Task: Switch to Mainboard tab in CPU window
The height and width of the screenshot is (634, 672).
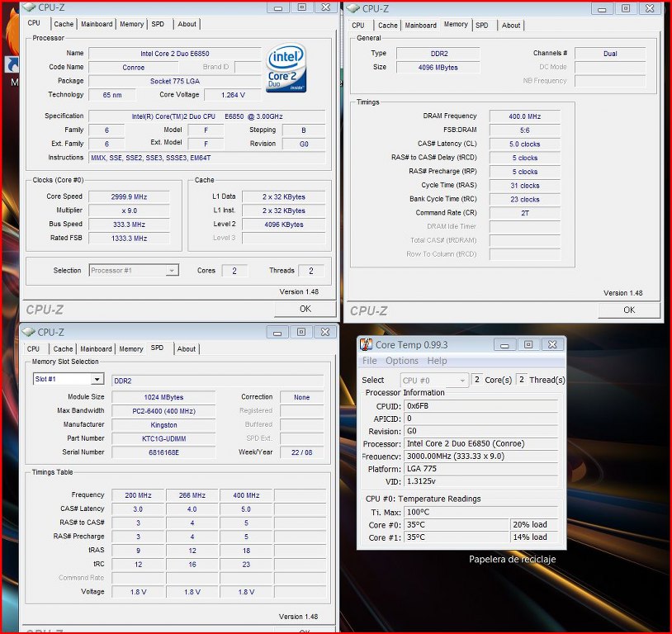Action: [97, 24]
